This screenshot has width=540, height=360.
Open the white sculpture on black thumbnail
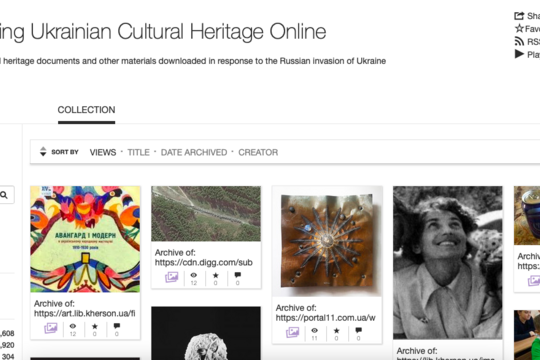[206, 333]
